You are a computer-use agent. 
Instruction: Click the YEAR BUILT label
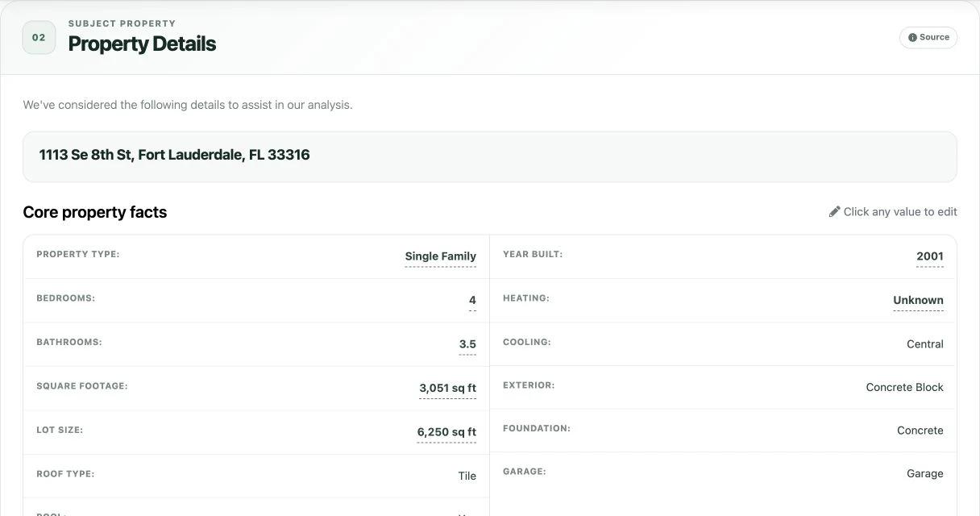533,255
